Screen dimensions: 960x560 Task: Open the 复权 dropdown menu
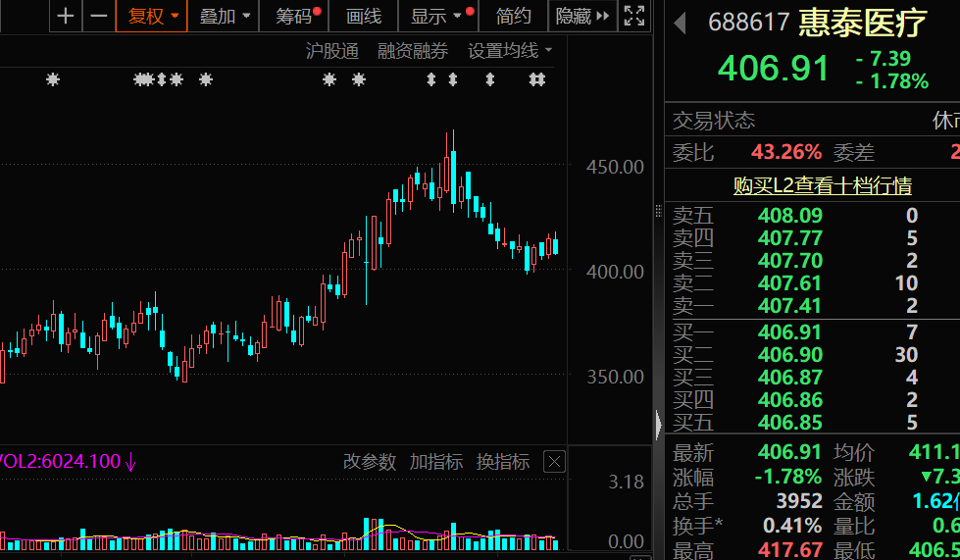[x=152, y=16]
